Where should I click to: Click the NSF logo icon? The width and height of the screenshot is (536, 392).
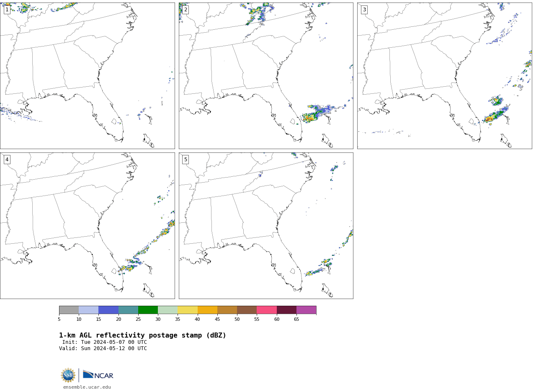click(68, 375)
